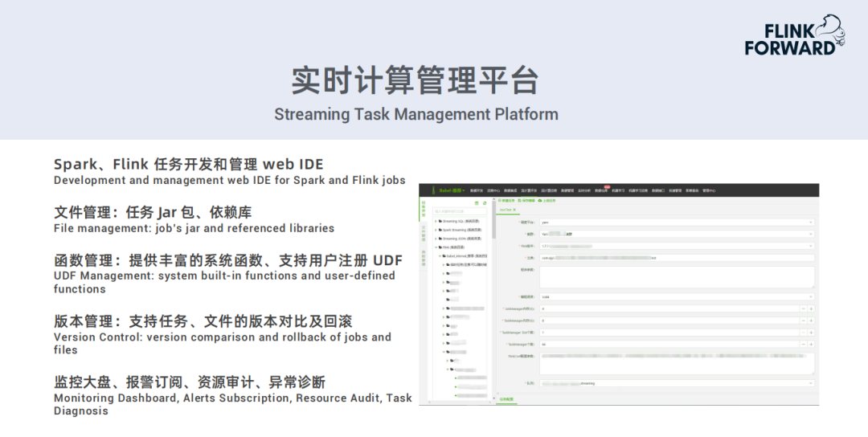Collapse the Flink system folder

click(436, 247)
